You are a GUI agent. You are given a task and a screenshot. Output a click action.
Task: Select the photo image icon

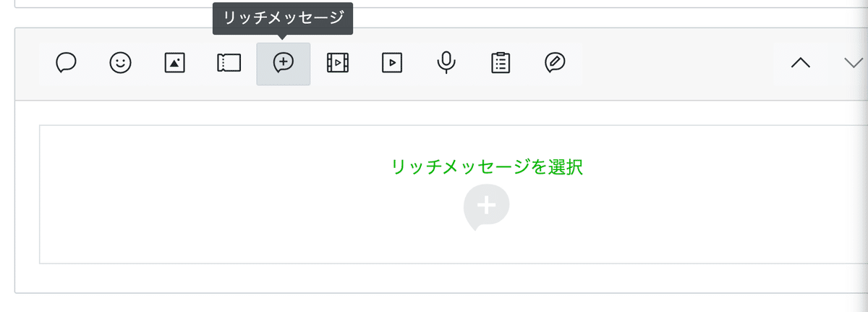174,64
